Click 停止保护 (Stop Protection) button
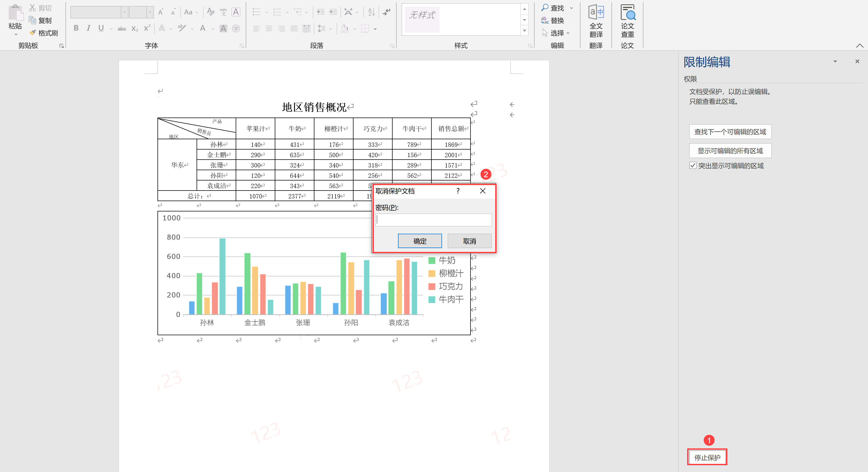868x472 pixels. point(707,457)
